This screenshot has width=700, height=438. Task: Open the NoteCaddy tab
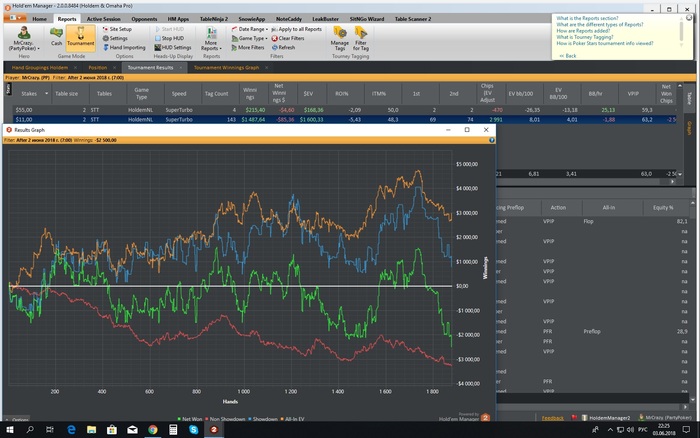click(289, 19)
